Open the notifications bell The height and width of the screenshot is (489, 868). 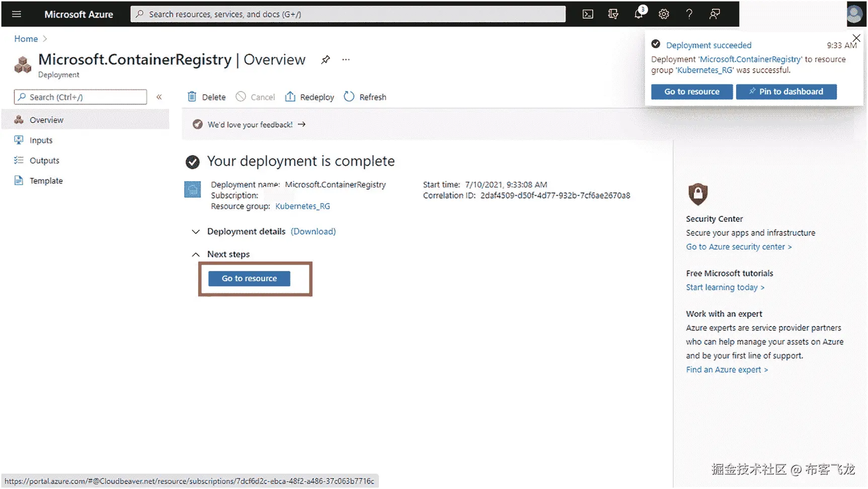coord(639,14)
